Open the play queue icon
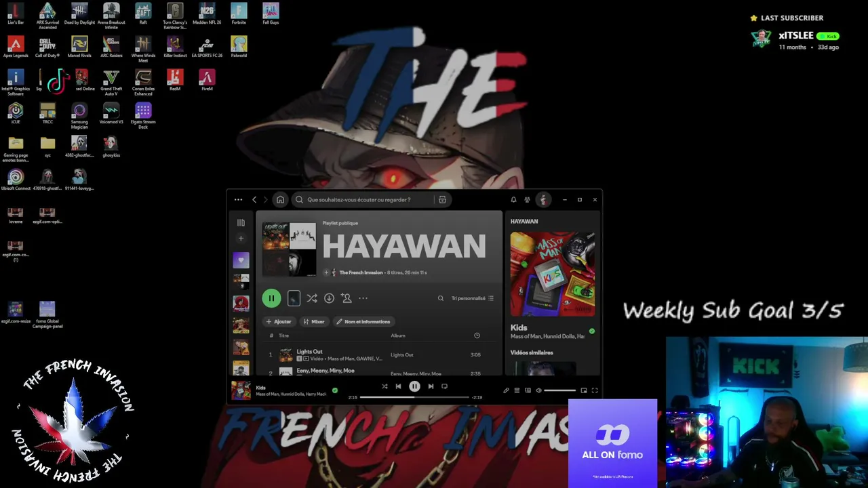Image resolution: width=868 pixels, height=488 pixels. point(517,390)
